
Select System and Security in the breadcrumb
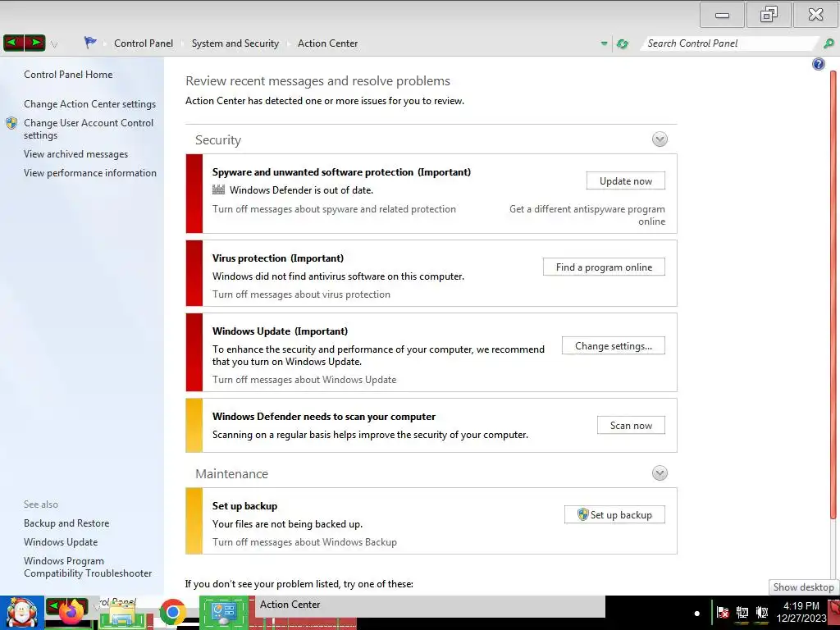(235, 43)
